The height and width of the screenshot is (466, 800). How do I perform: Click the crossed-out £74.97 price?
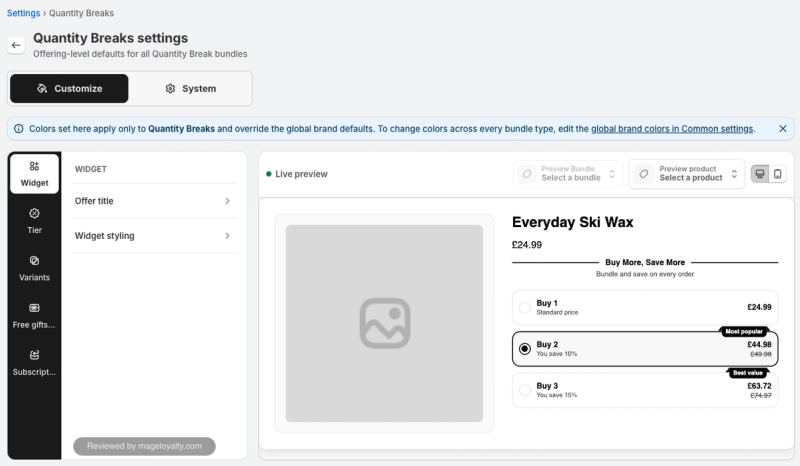click(761, 396)
